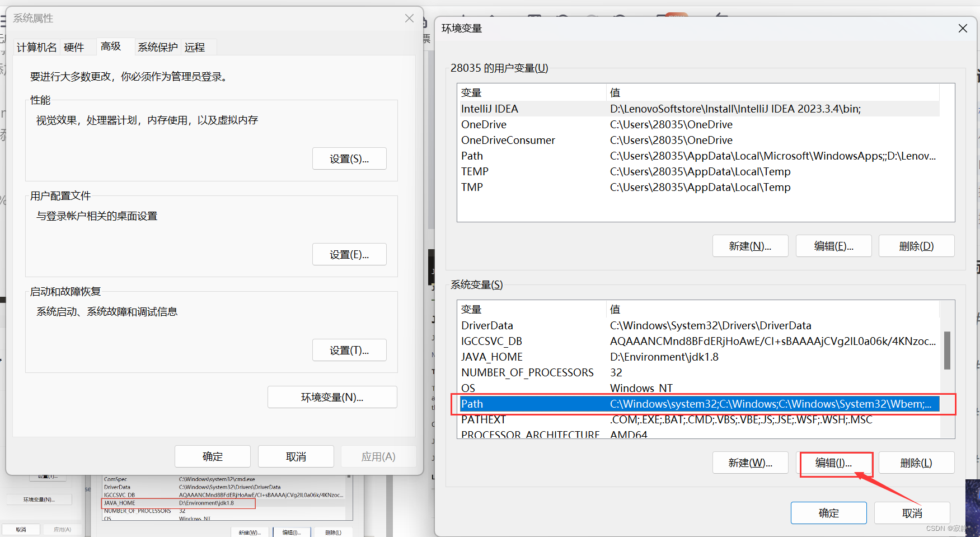Screen dimensions: 980x537
Task: Click 新建(N)... under user variables
Action: coord(750,246)
